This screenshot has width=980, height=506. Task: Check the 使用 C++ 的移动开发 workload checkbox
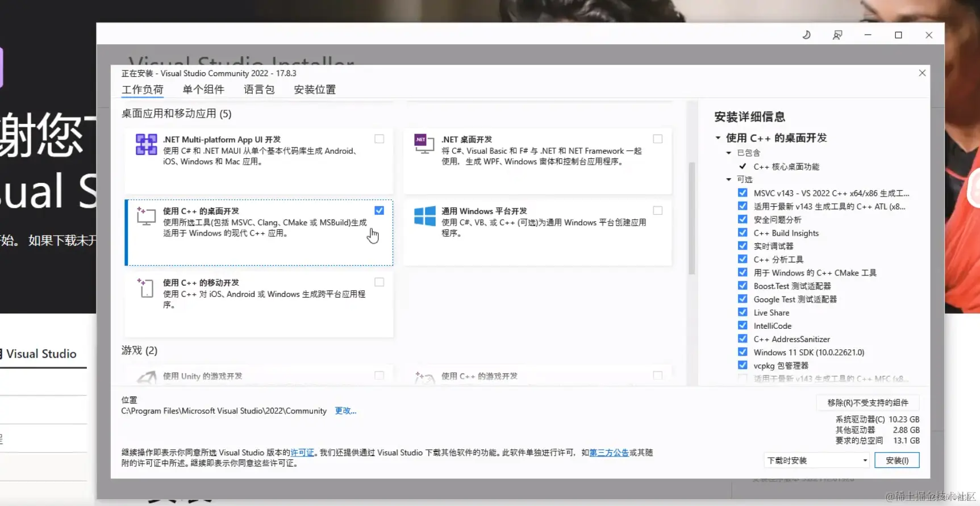pos(379,282)
